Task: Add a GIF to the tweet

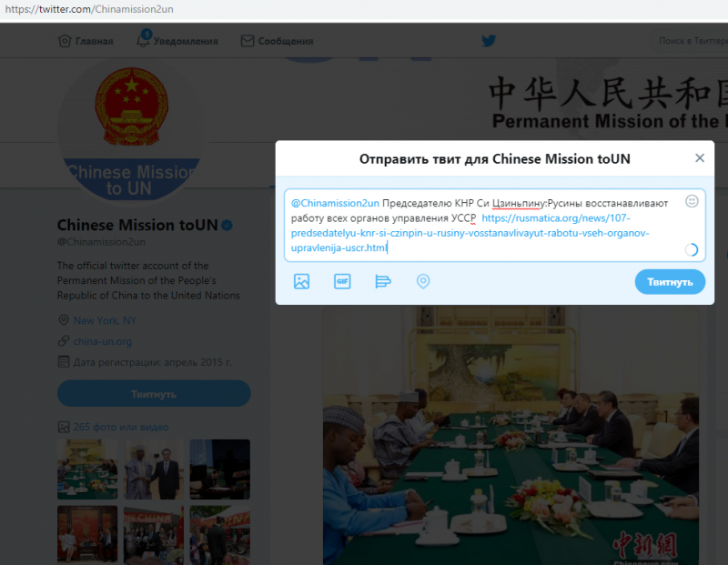Action: point(342,281)
